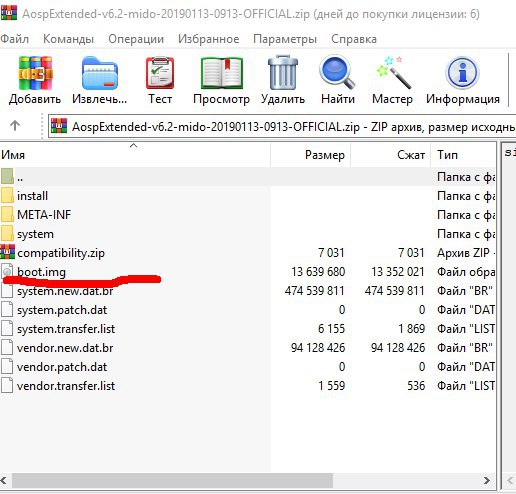The height and width of the screenshot is (494, 516).
Task: Click type Архив ZIP cell
Action: (466, 253)
